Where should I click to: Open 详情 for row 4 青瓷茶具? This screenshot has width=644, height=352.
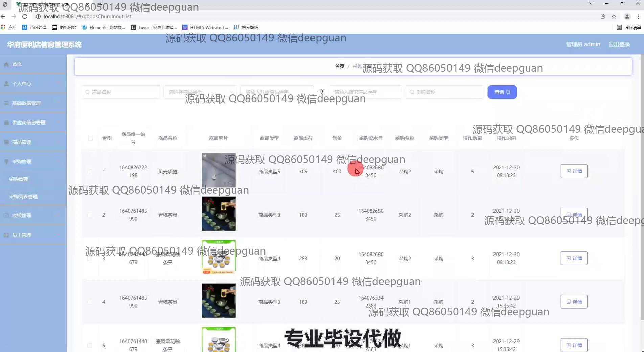pyautogui.click(x=574, y=302)
